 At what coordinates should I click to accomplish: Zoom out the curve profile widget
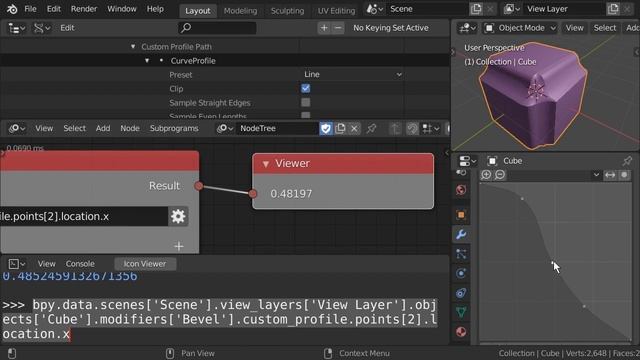point(500,175)
